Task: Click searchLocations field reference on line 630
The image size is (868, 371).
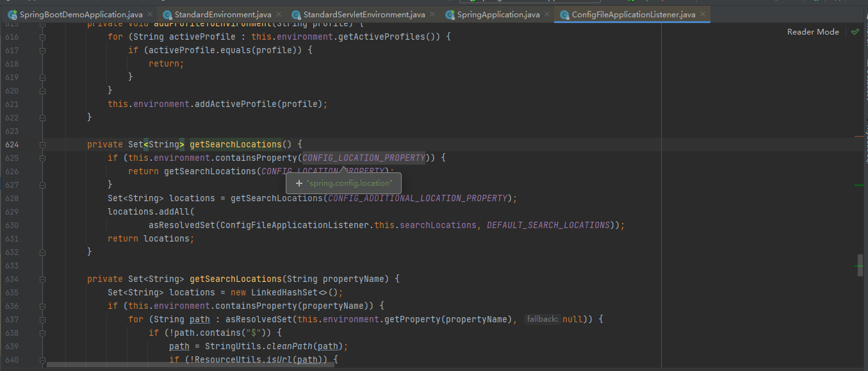Action: click(x=438, y=225)
